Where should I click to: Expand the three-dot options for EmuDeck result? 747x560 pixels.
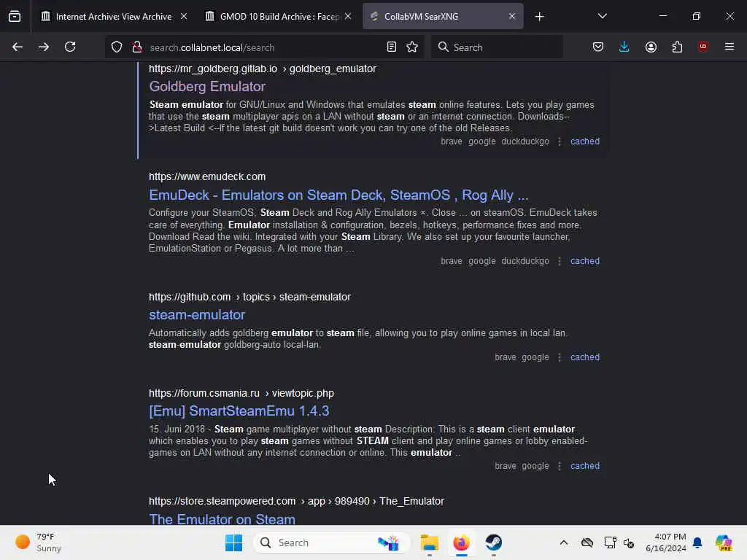(x=560, y=261)
